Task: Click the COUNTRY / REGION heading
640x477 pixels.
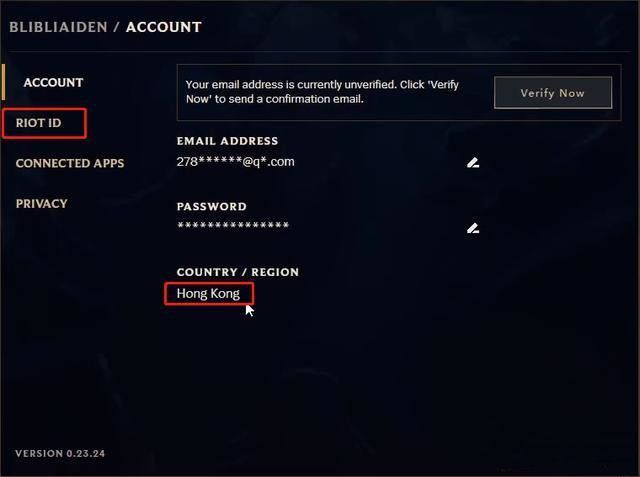Action: pos(238,272)
